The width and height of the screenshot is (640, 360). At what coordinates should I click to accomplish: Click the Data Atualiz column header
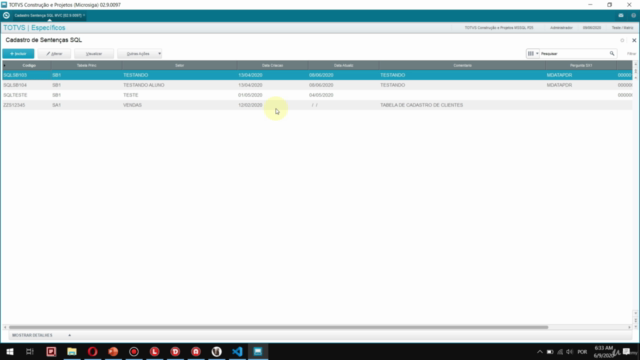tap(343, 65)
